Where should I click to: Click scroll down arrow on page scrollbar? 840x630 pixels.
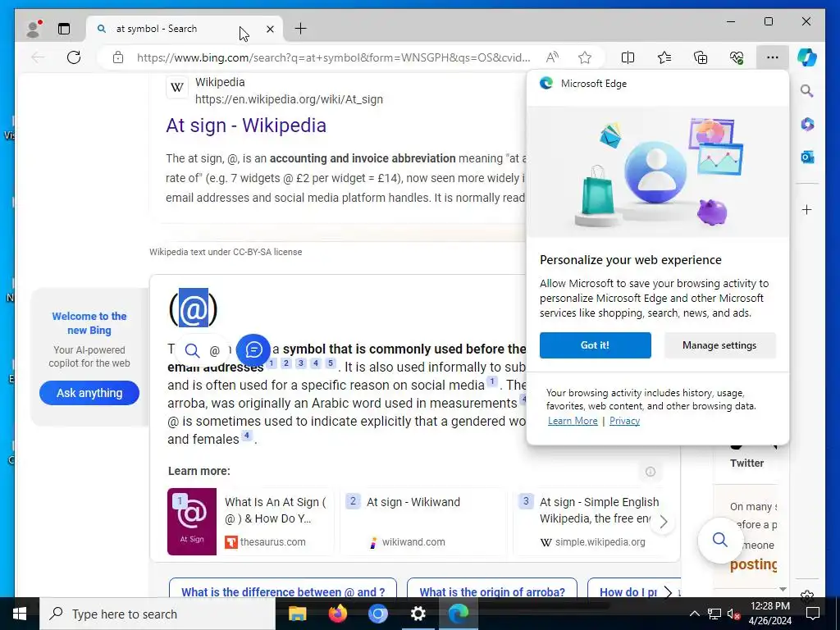tap(783, 589)
